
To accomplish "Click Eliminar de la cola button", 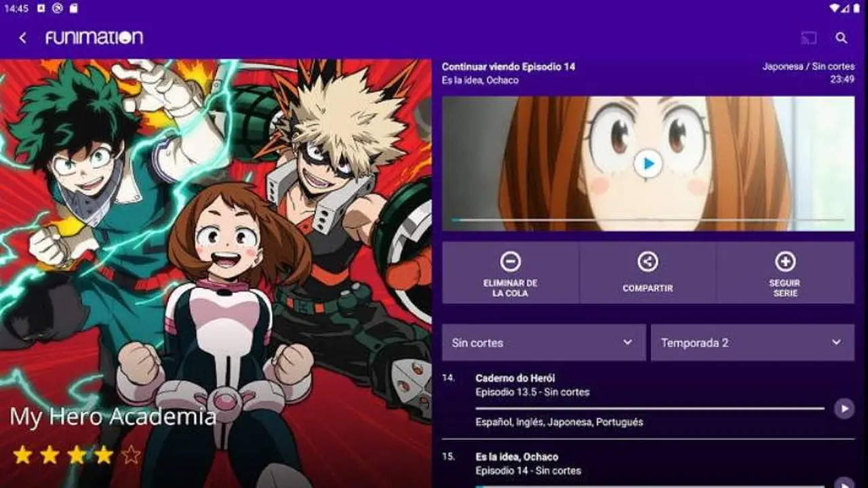I will coord(510,272).
